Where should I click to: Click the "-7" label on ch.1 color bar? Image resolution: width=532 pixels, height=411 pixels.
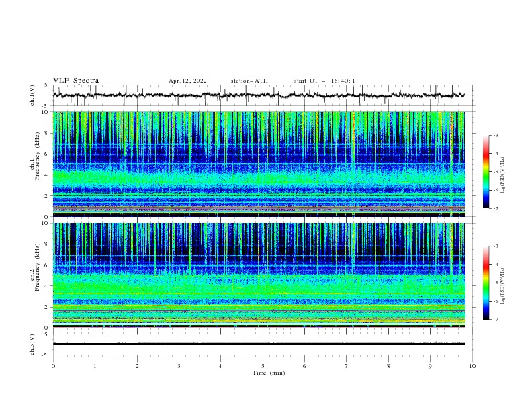click(496, 208)
